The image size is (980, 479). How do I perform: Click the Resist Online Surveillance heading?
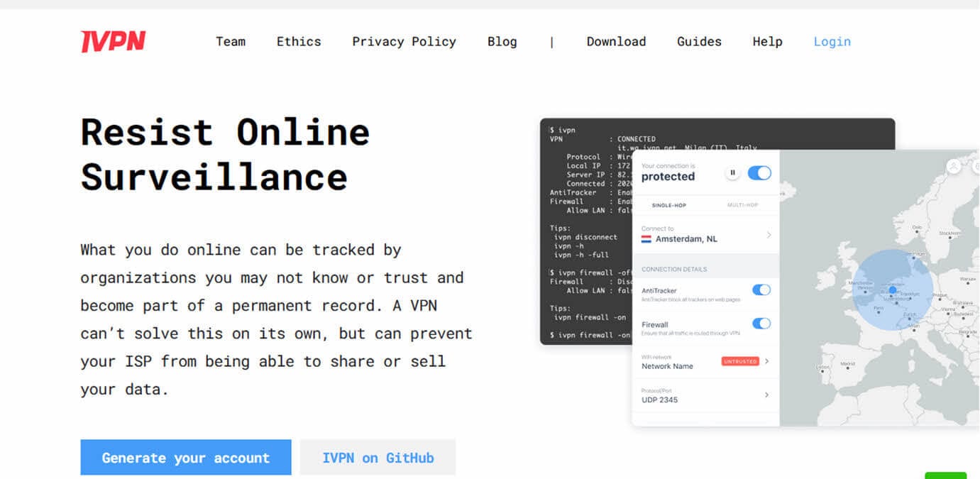pos(225,154)
